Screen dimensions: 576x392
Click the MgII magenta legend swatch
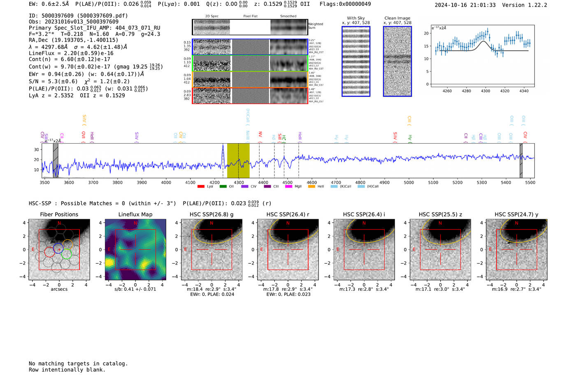pyautogui.click(x=288, y=186)
